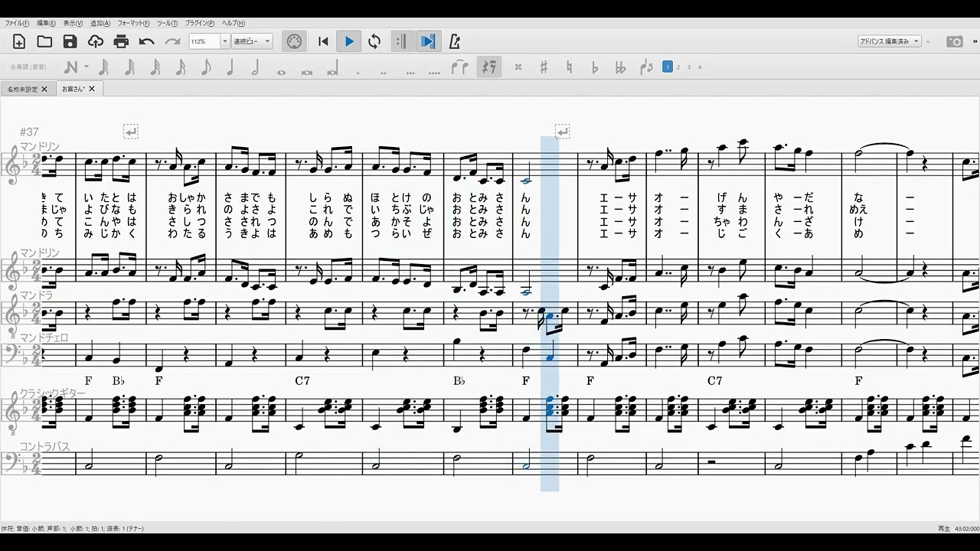Toggle MIDI input button
The image size is (980, 551).
tap(294, 41)
